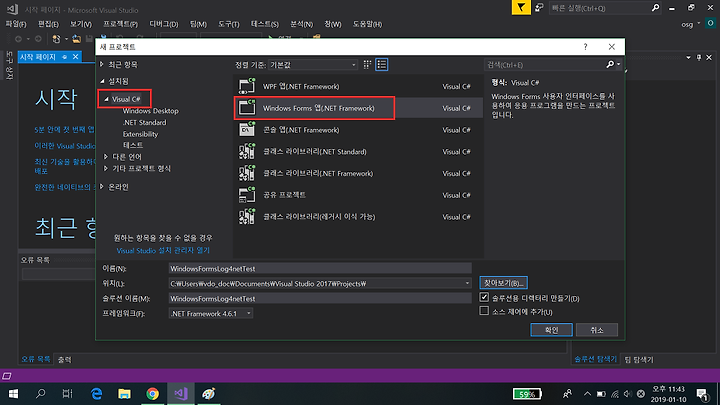Image resolution: width=720 pixels, height=405 pixels.
Task: Click the 확인 button
Action: [551, 330]
